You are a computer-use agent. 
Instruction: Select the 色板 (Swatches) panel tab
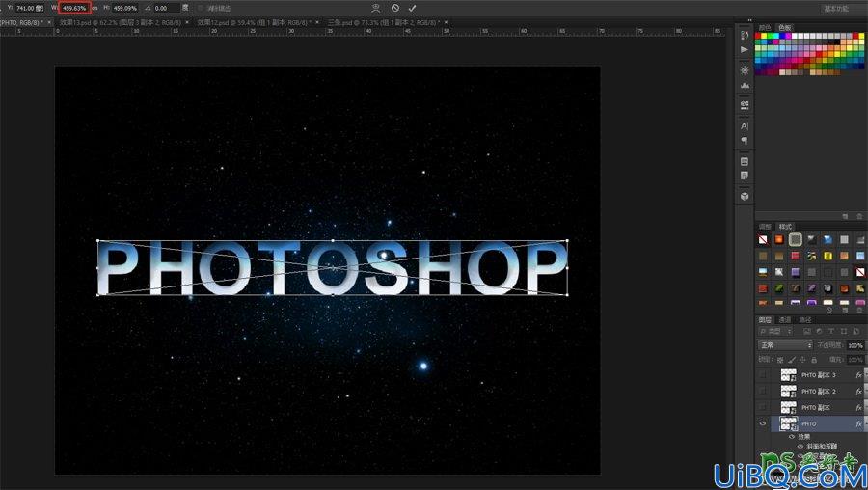[785, 27]
